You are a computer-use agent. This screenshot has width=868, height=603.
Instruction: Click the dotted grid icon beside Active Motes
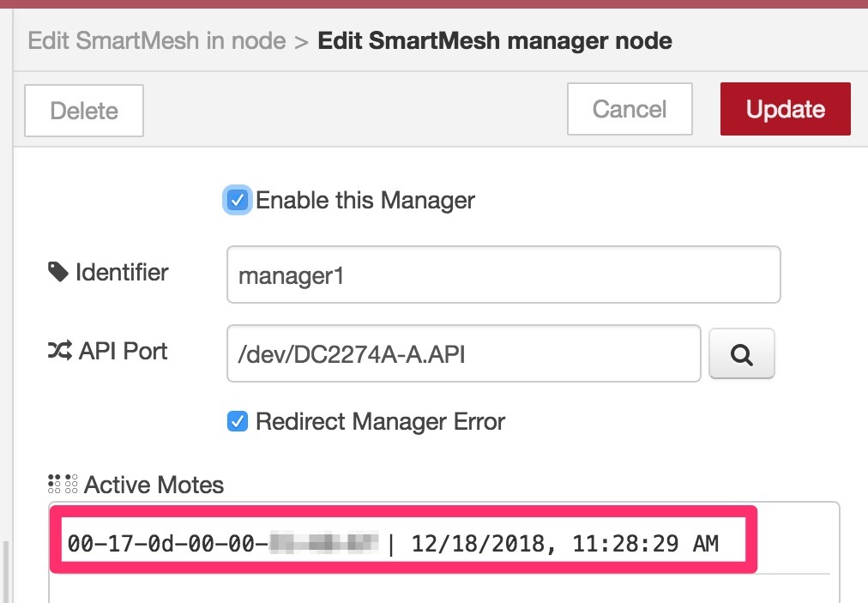point(63,484)
